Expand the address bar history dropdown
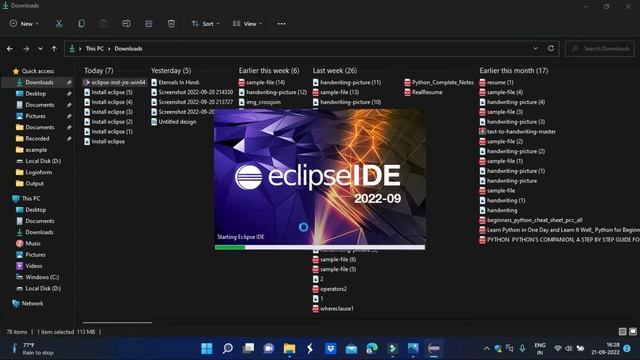The image size is (640, 360). 535,48
